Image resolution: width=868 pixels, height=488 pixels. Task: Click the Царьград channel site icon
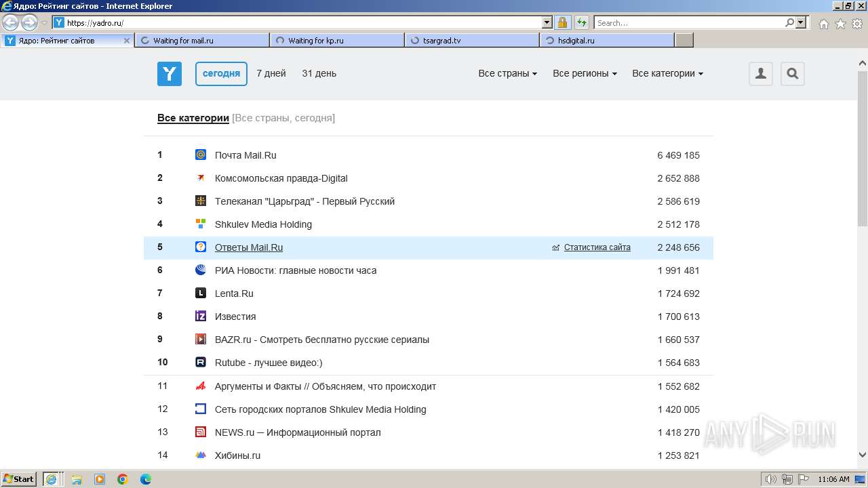click(201, 201)
